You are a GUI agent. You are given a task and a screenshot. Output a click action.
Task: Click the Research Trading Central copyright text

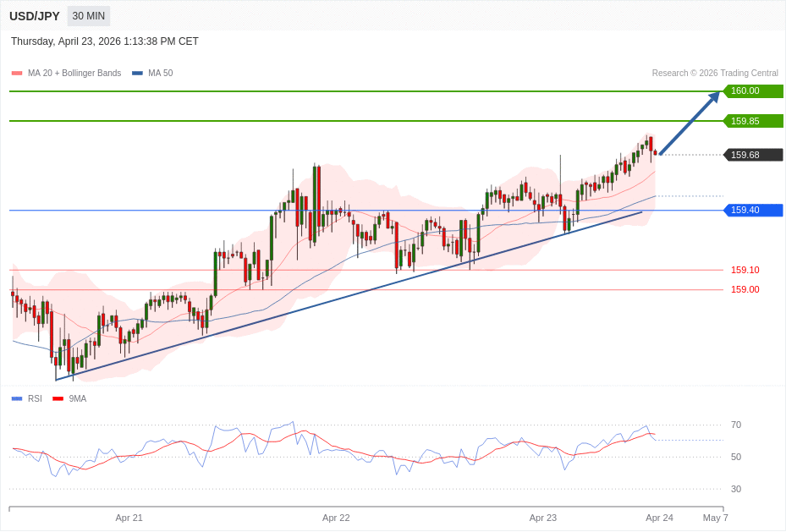pos(715,74)
